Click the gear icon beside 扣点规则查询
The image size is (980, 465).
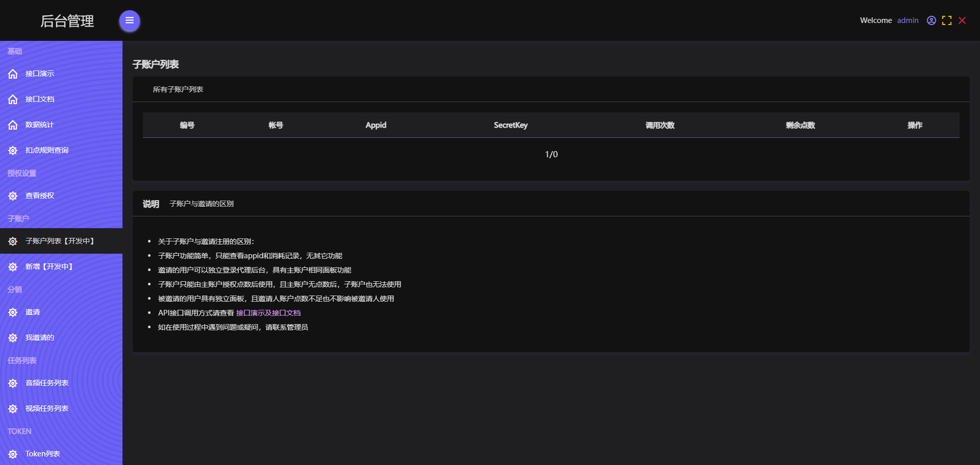13,151
